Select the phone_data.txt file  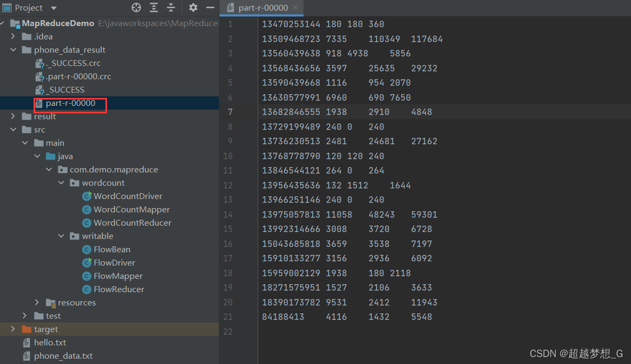[63, 355]
